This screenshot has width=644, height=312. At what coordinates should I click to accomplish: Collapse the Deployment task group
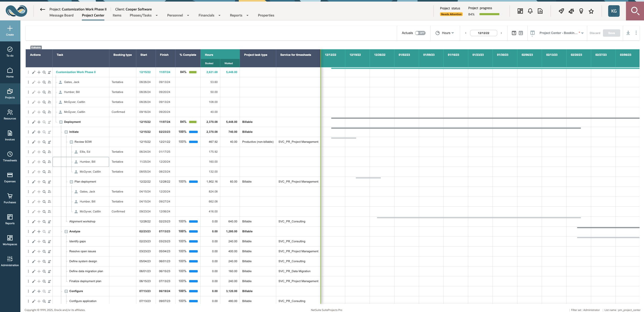click(61, 122)
